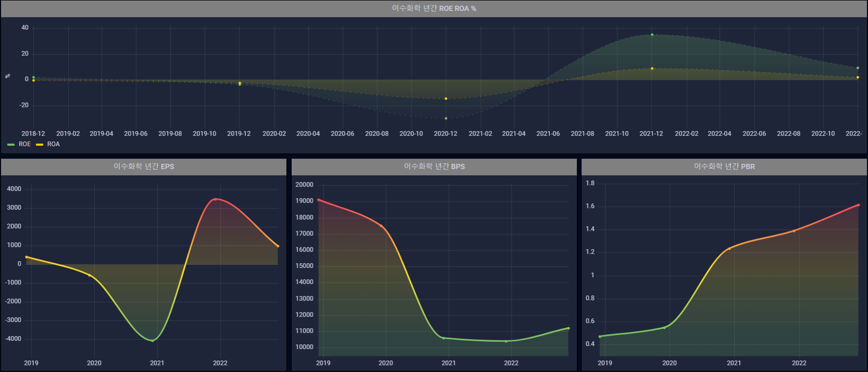Screen dimensions: 868x372
Task: Click the 2022 x-axis label in PBR chart
Action: point(799,363)
